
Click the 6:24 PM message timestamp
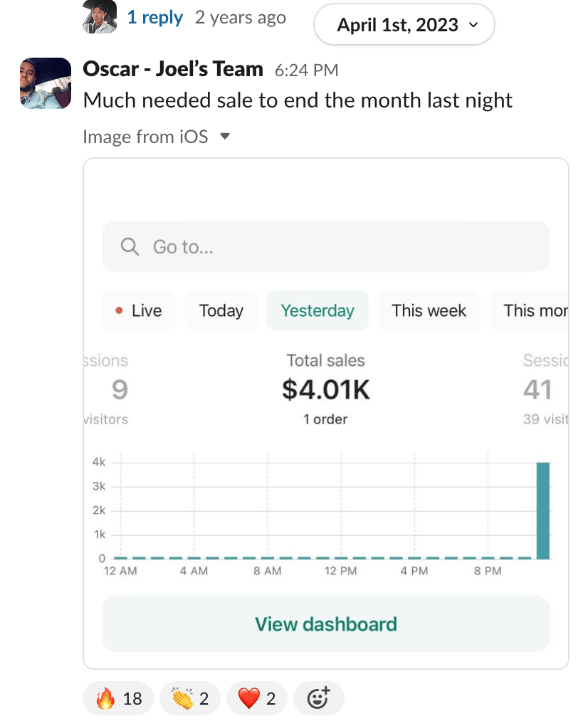click(307, 70)
